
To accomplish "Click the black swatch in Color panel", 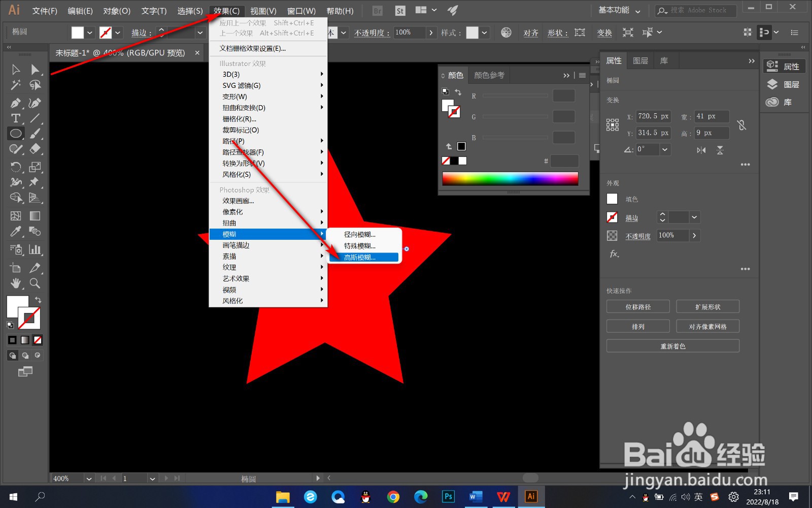I will point(454,161).
